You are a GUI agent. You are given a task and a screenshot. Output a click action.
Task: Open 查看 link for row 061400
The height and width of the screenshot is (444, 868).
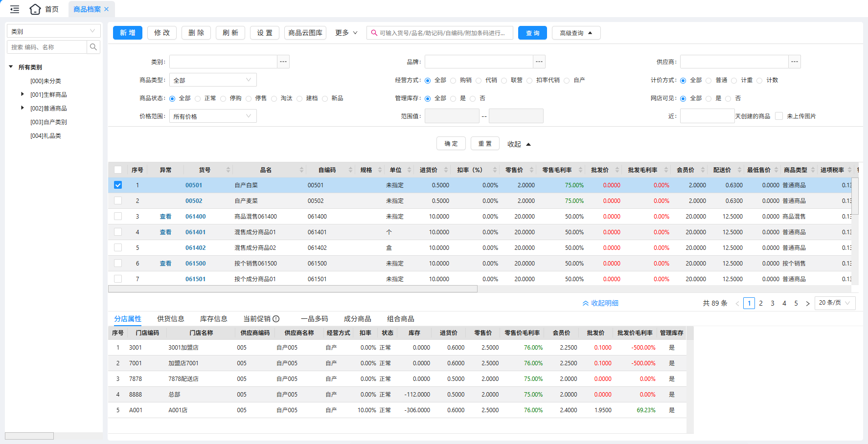pyautogui.click(x=165, y=216)
